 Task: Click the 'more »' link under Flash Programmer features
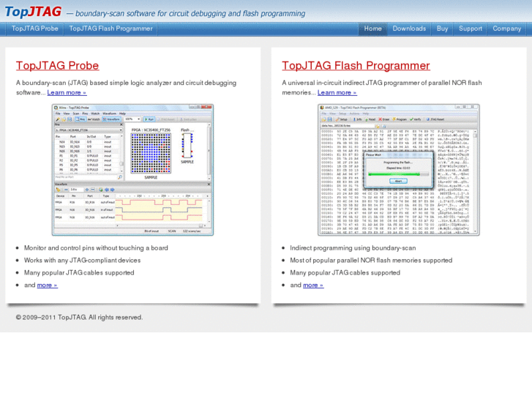(313, 286)
